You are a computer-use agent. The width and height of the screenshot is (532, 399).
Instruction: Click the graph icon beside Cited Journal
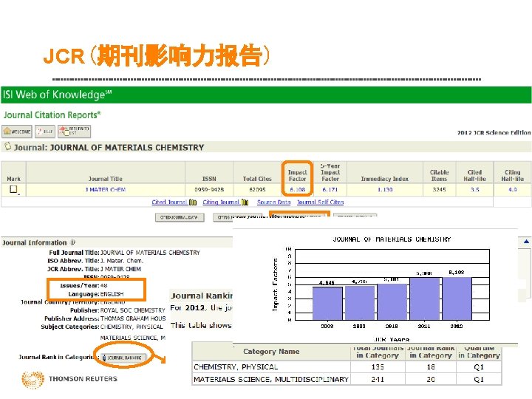193,202
